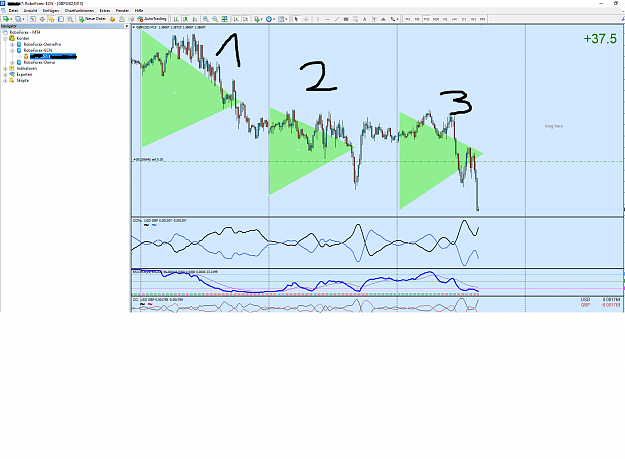
Task: Open the Profiles toolbar button
Action: (20, 19)
